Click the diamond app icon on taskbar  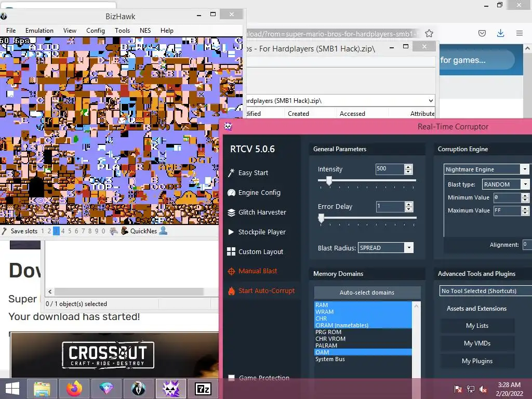pos(106,389)
